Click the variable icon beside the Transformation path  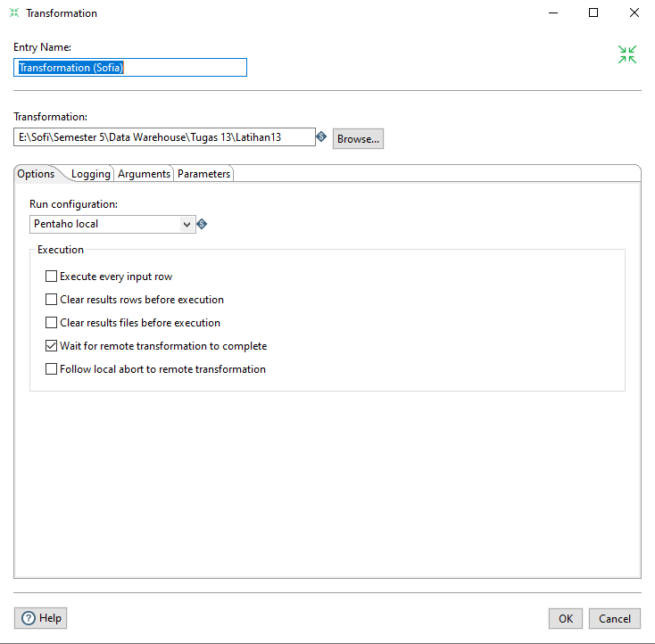coord(321,136)
